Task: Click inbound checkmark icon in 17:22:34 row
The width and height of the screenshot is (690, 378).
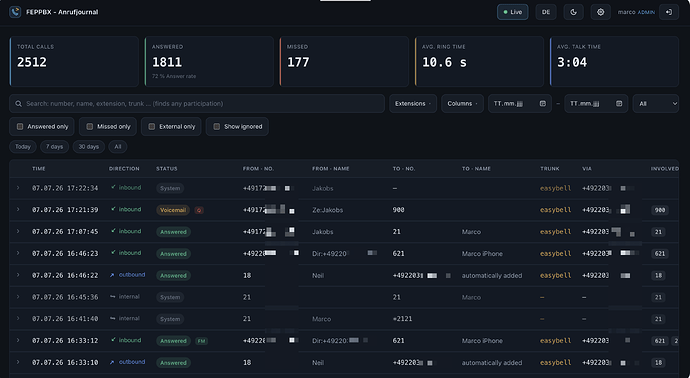Action: click(x=113, y=187)
